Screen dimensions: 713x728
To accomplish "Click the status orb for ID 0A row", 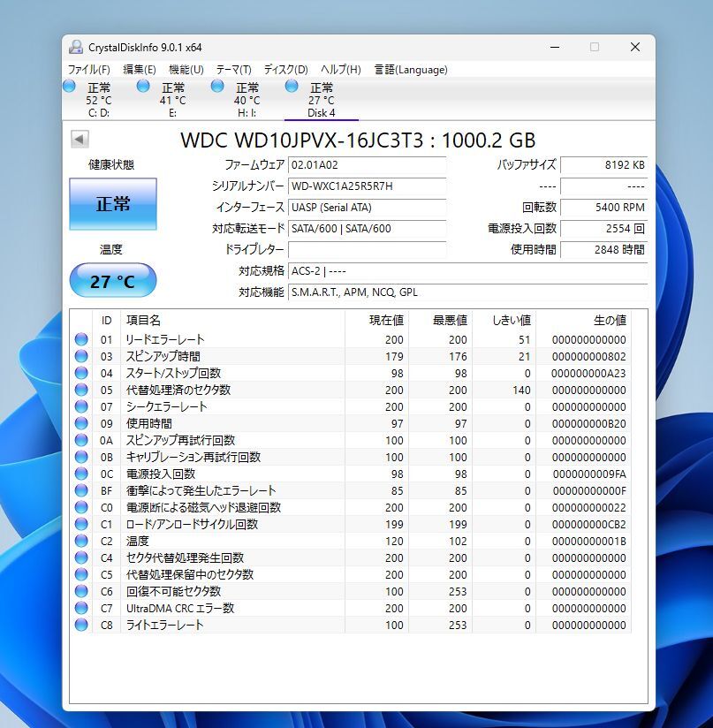I will tap(81, 440).
